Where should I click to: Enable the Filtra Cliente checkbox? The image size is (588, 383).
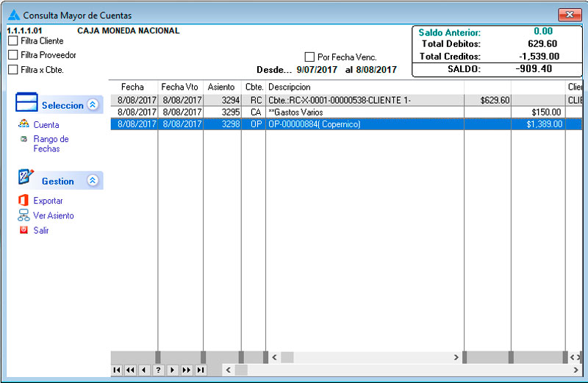click(x=13, y=41)
